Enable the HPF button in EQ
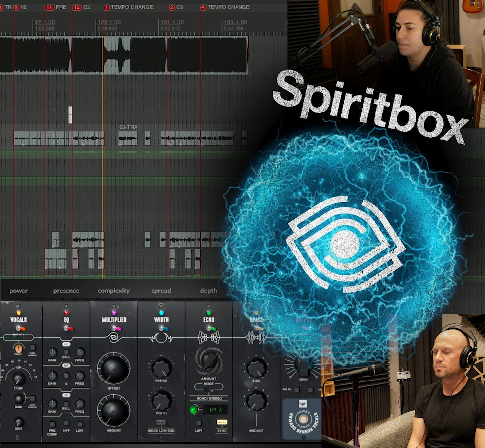Image resolution: width=485 pixels, height=448 pixels. click(66, 423)
